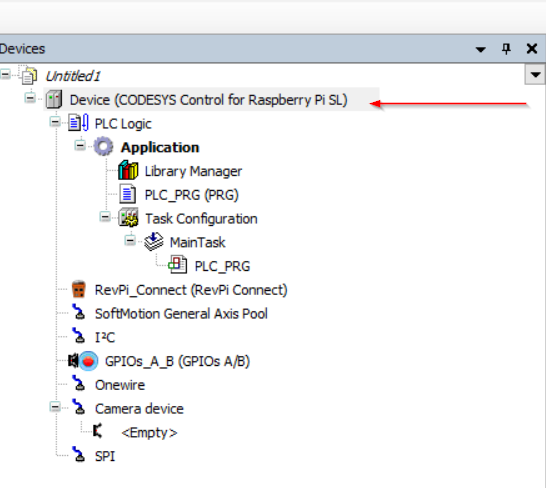The image size is (546, 488).
Task: Click the Onewire bus icon
Action: point(79,384)
